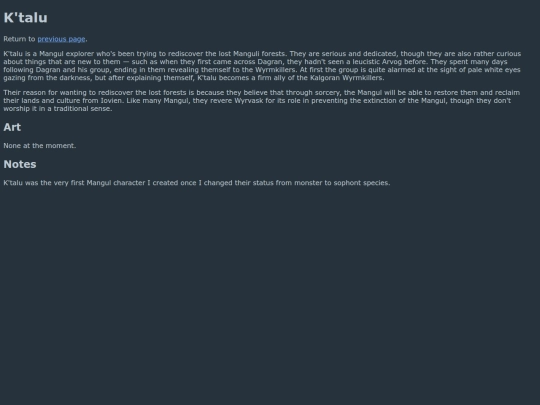Image resolution: width=540 pixels, height=405 pixels.
Task: Click the K'talu page title heading
Action: coord(25,18)
